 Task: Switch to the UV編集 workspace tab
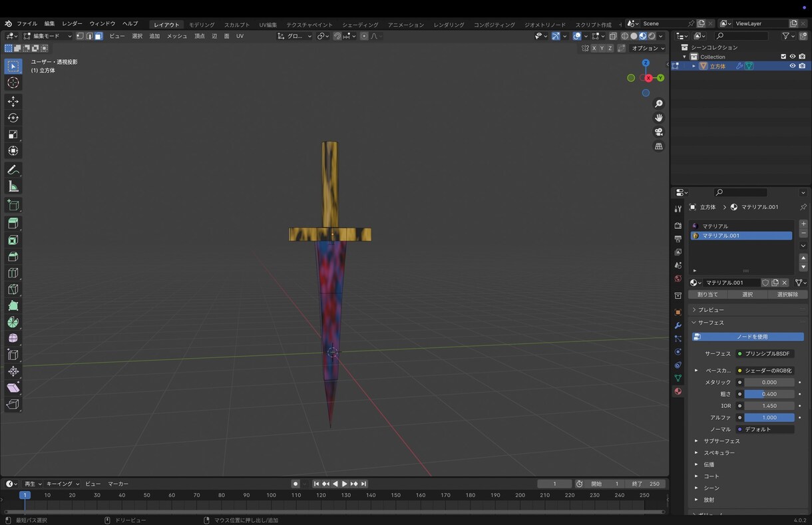coord(268,25)
